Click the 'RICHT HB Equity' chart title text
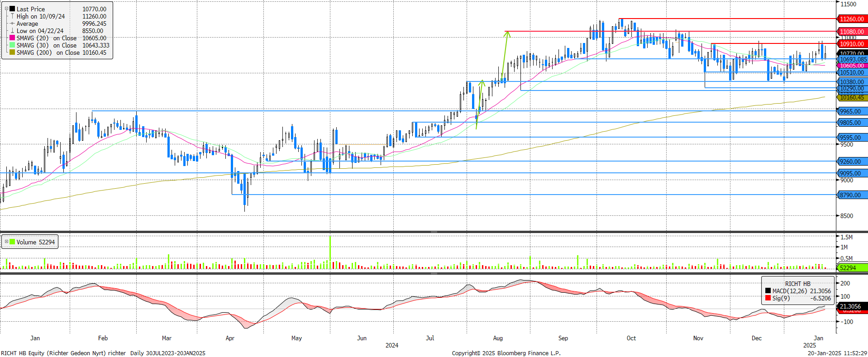 [23, 353]
